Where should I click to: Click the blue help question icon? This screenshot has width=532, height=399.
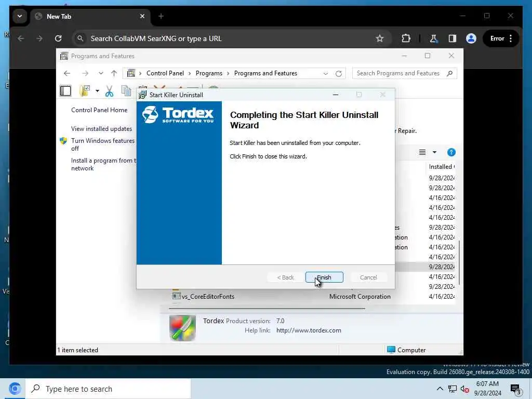(x=451, y=152)
